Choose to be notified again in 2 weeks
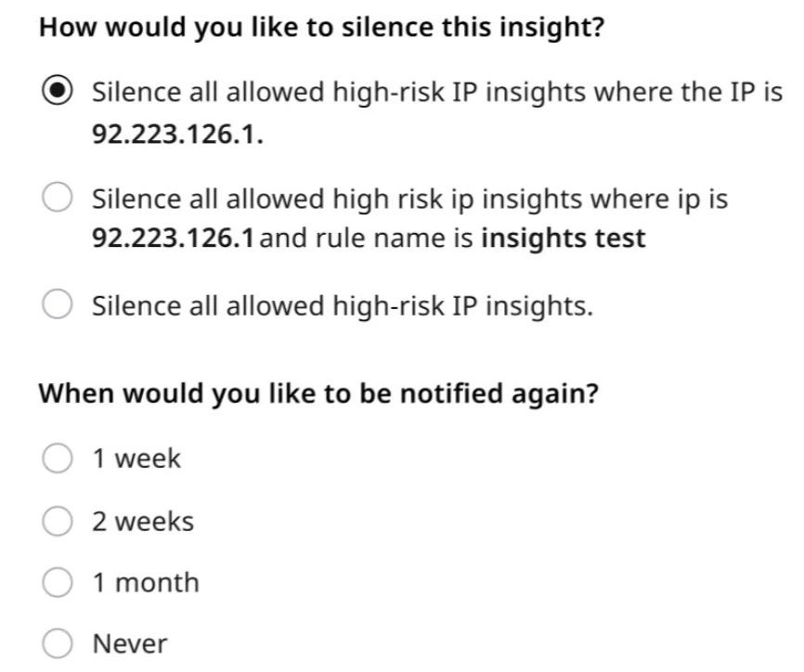Screen dimensions: 804x672 pos(58,520)
